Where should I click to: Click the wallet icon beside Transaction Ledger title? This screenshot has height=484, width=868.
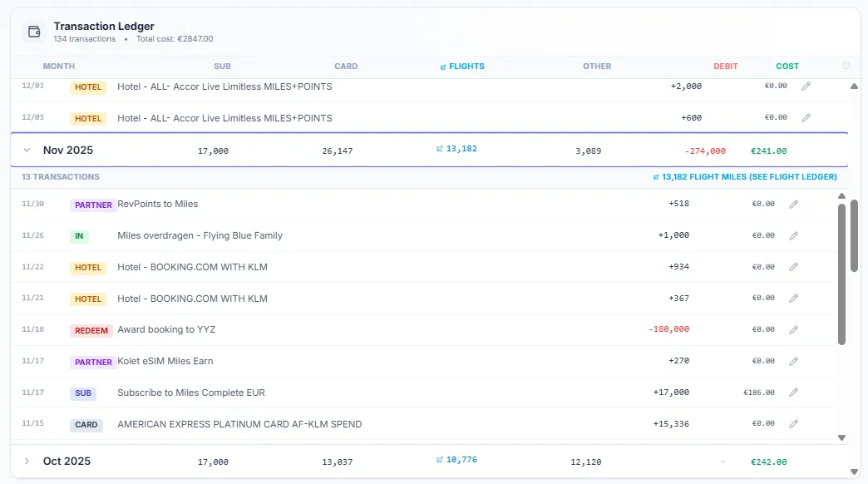click(x=32, y=31)
